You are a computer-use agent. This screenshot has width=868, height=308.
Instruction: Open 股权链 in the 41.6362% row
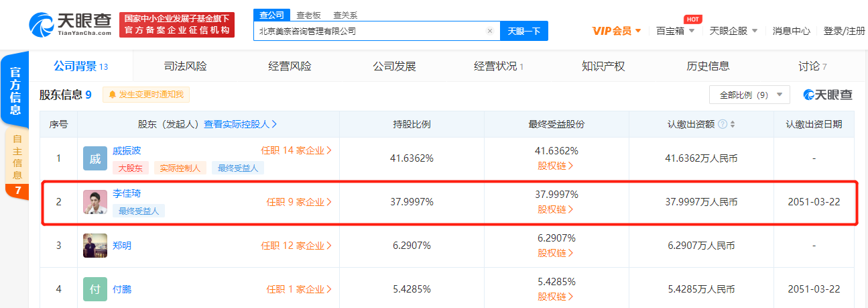click(x=556, y=165)
